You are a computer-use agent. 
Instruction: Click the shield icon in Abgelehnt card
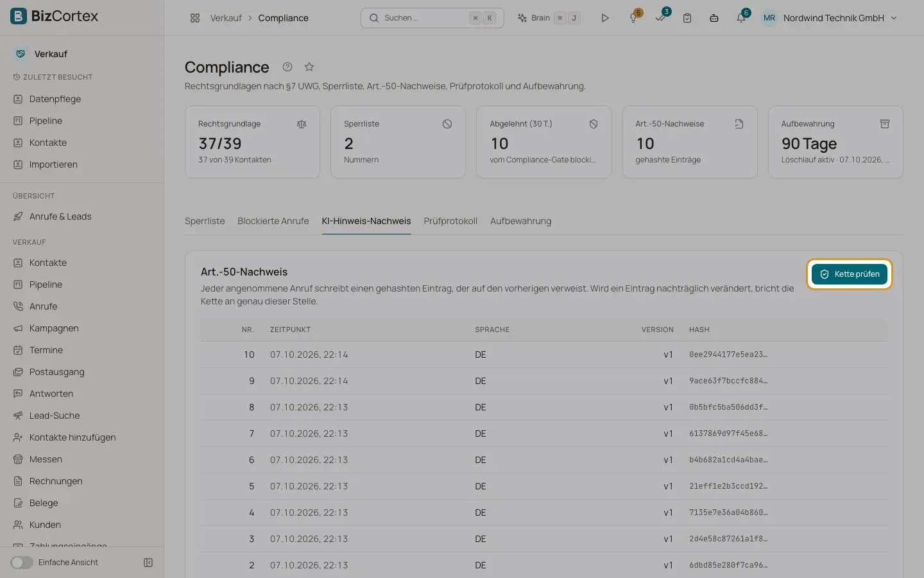pyautogui.click(x=594, y=124)
